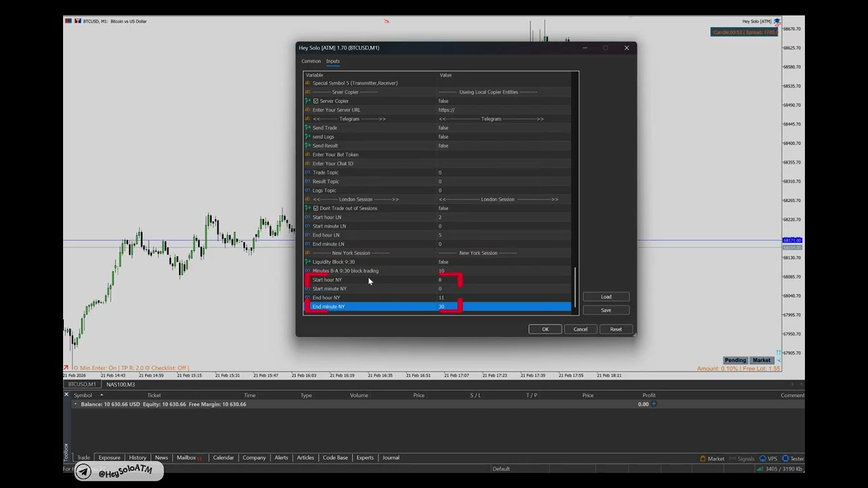Screen dimensions: 868x488
Task: Toggle the Dont Trade out of Sessions checkbox
Action: pyautogui.click(x=316, y=208)
